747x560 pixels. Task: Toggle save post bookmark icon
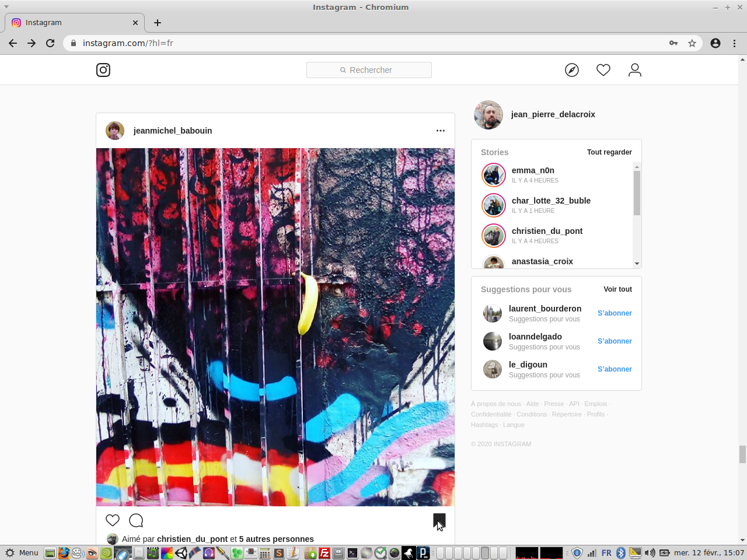coord(439,520)
